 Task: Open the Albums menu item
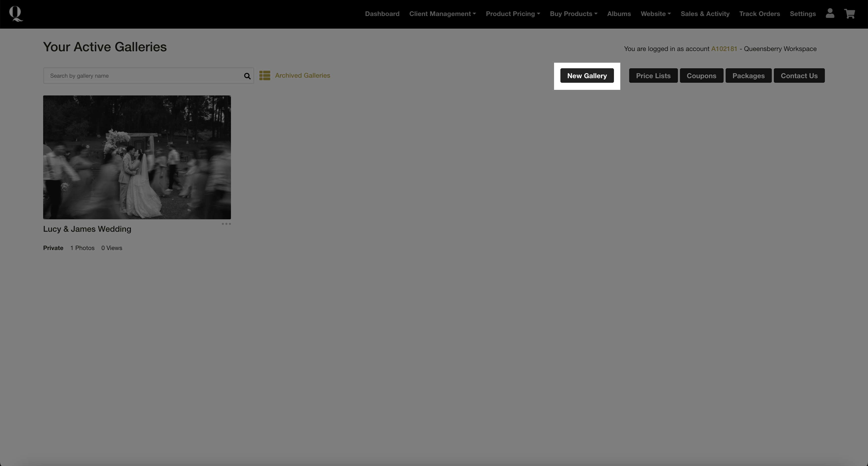619,14
